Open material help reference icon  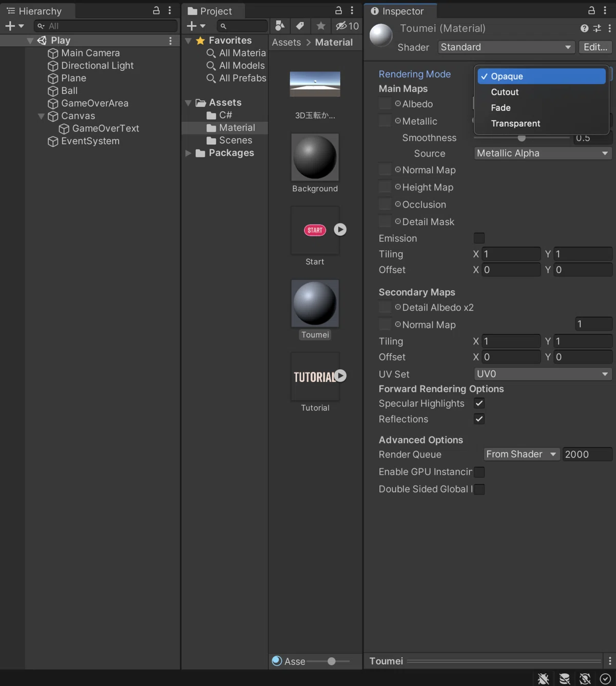pyautogui.click(x=584, y=29)
